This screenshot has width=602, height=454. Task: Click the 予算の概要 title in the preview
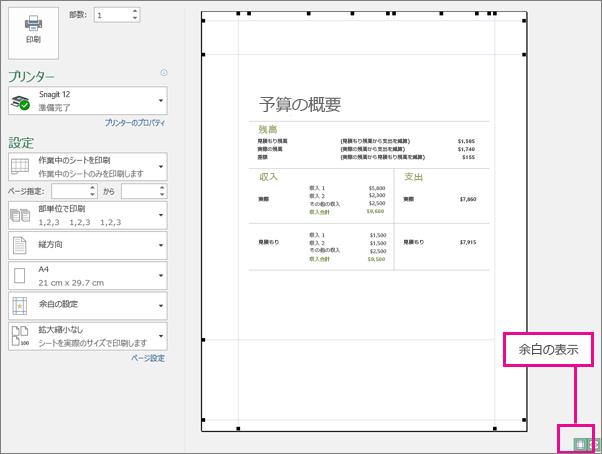pos(300,104)
